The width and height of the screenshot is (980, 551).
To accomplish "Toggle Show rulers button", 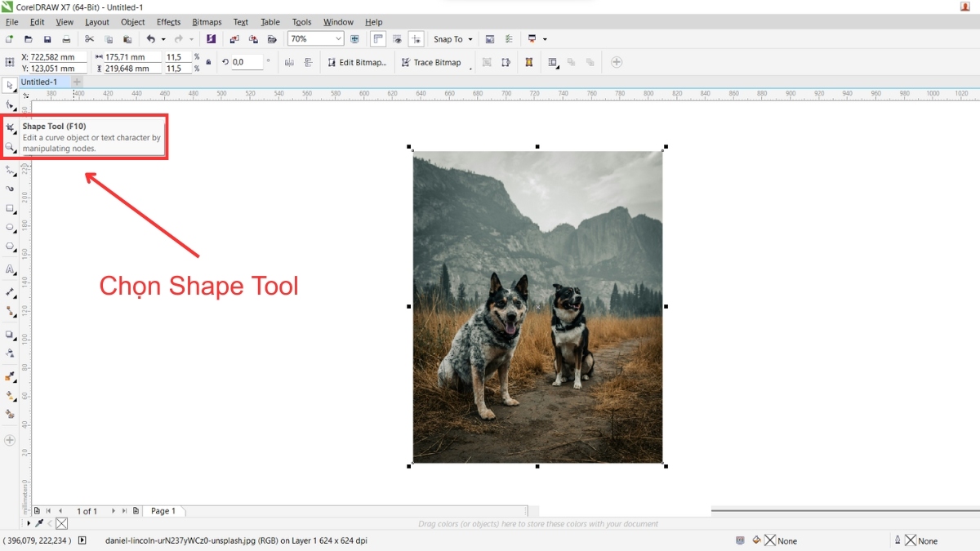I will tap(378, 39).
